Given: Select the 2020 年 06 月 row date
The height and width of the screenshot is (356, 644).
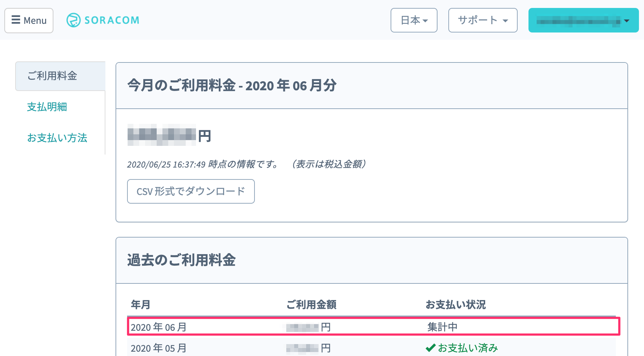Looking at the screenshot, I should 158,327.
